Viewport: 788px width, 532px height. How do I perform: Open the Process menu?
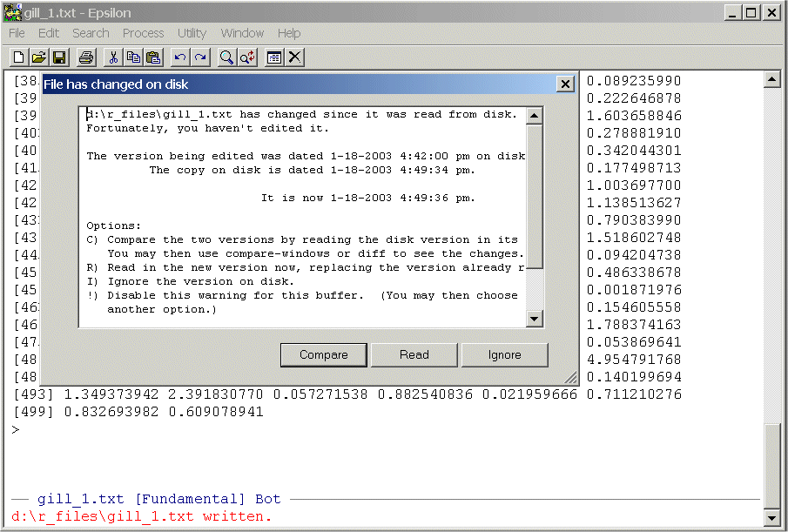(x=143, y=33)
